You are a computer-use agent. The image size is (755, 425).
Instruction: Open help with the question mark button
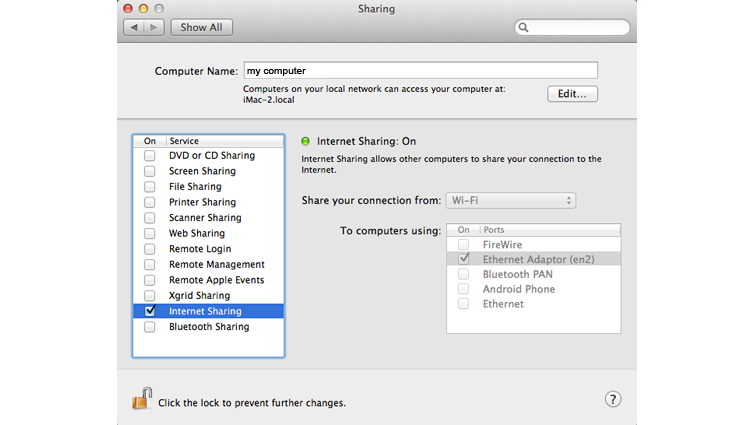614,399
